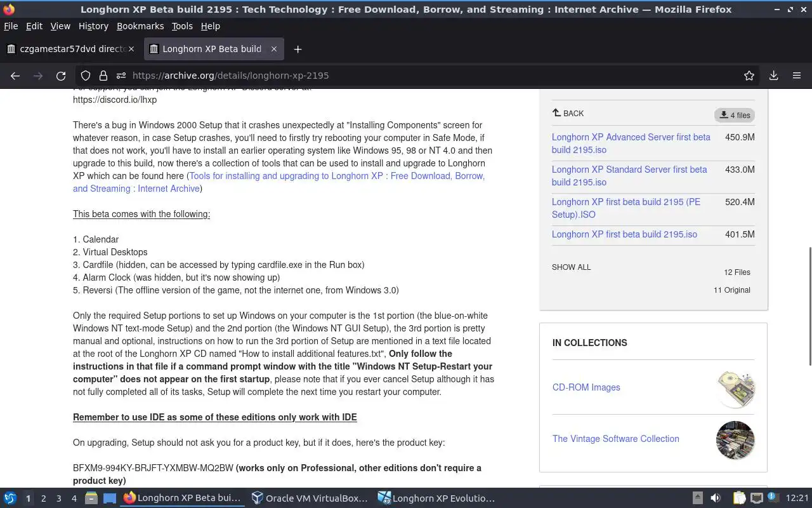Download Longhorn XP first beta (PE Setup).ISO
The width and height of the screenshot is (812, 508).
[x=626, y=208]
